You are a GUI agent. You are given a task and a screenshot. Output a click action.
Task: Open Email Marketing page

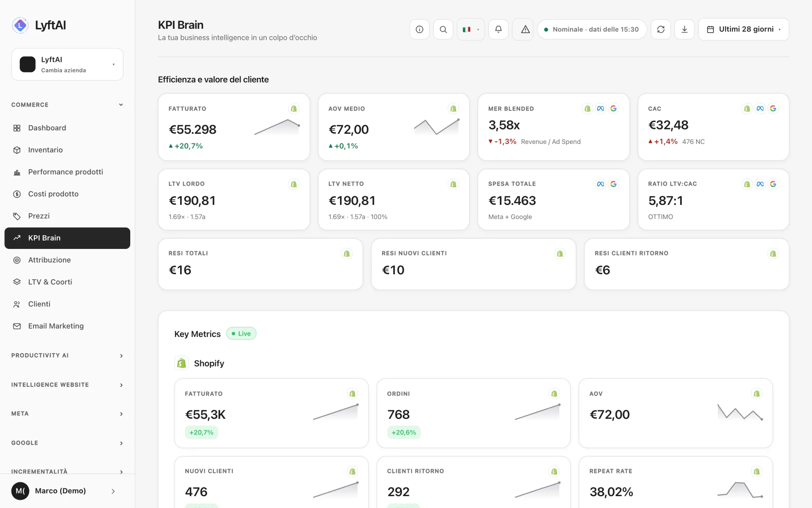pos(67,326)
